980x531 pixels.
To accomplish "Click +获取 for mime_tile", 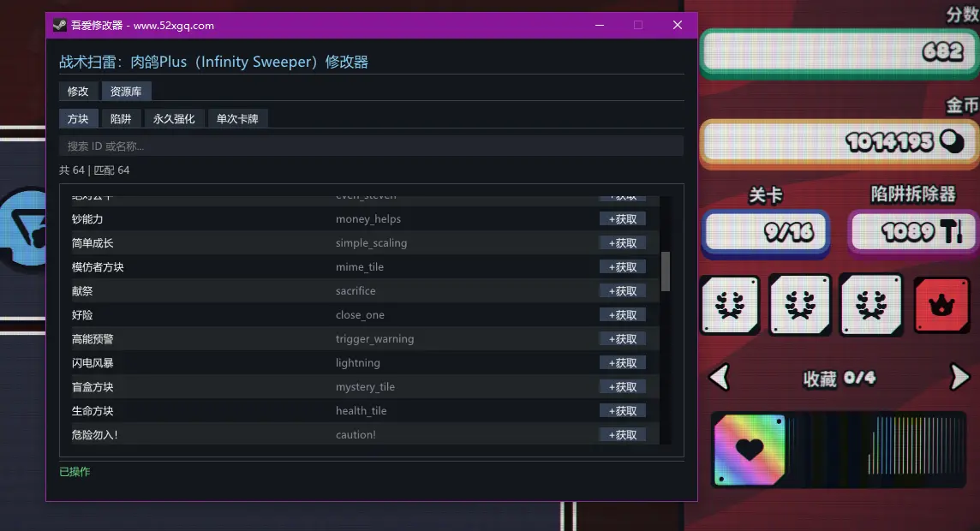I will (x=623, y=267).
